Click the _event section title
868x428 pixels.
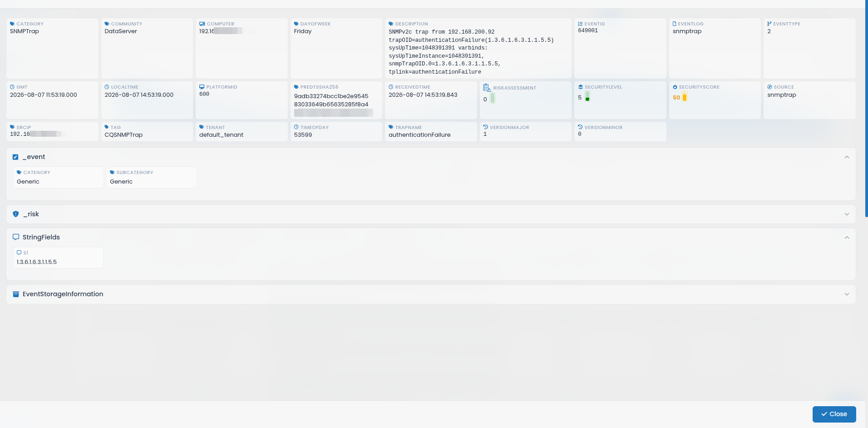click(x=34, y=157)
